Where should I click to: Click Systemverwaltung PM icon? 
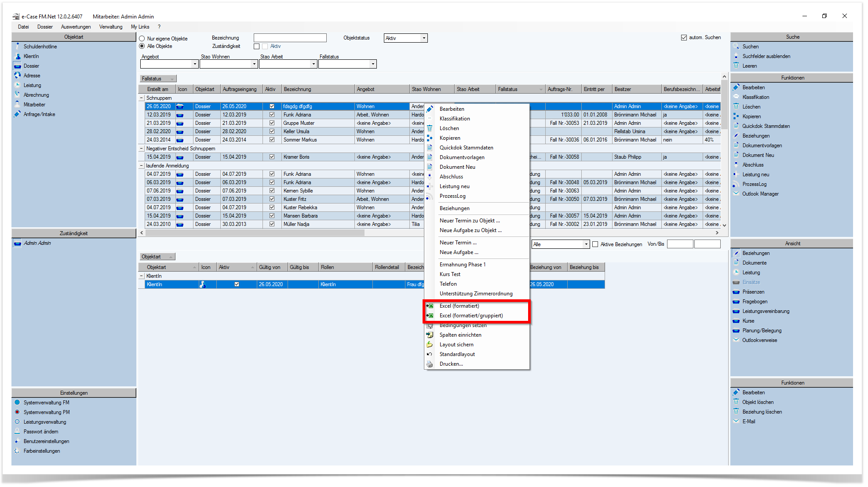click(17, 412)
